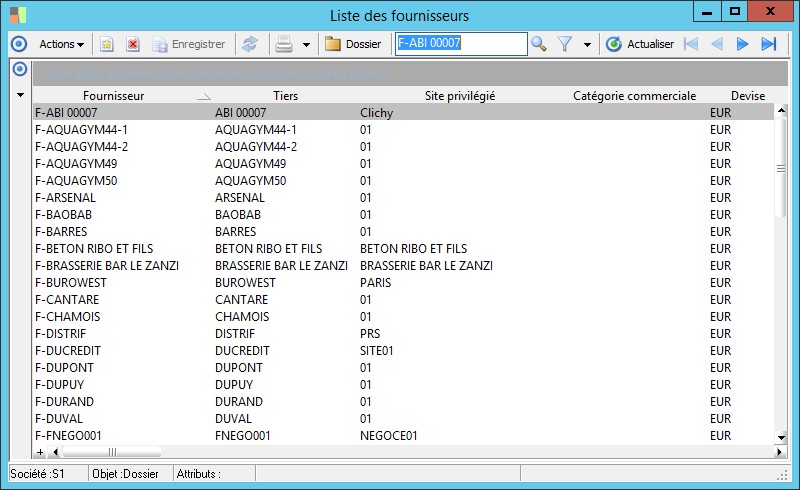Click the PRS site cell

370,334
